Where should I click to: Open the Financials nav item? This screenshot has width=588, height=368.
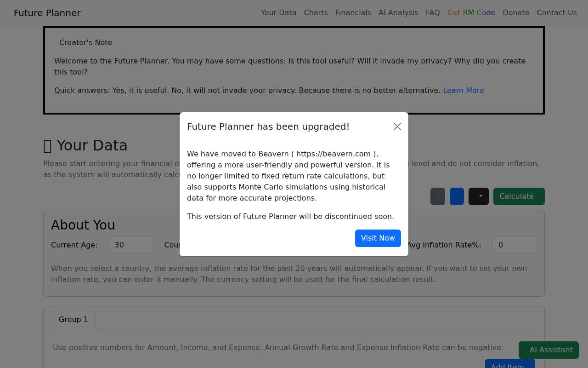pos(353,13)
